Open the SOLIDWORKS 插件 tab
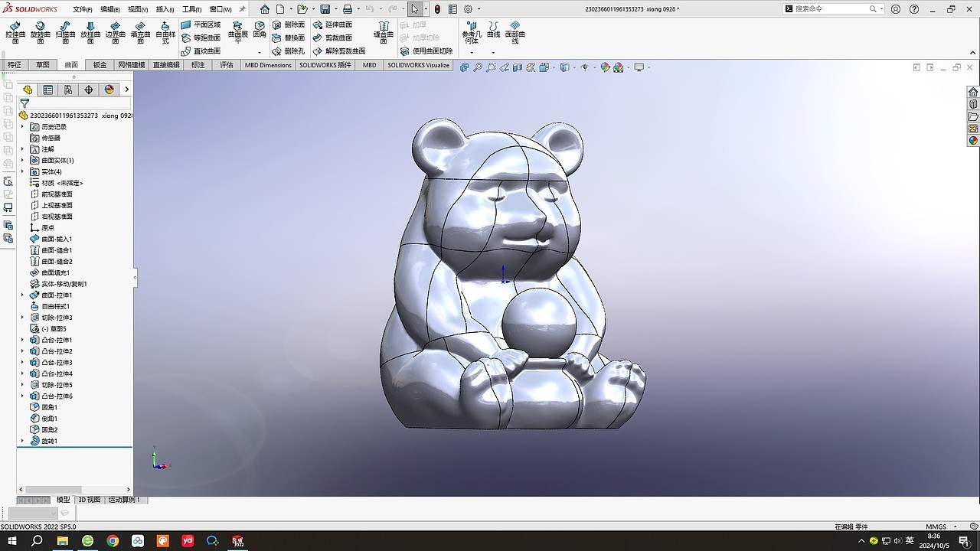The width and height of the screenshot is (980, 551). click(323, 64)
